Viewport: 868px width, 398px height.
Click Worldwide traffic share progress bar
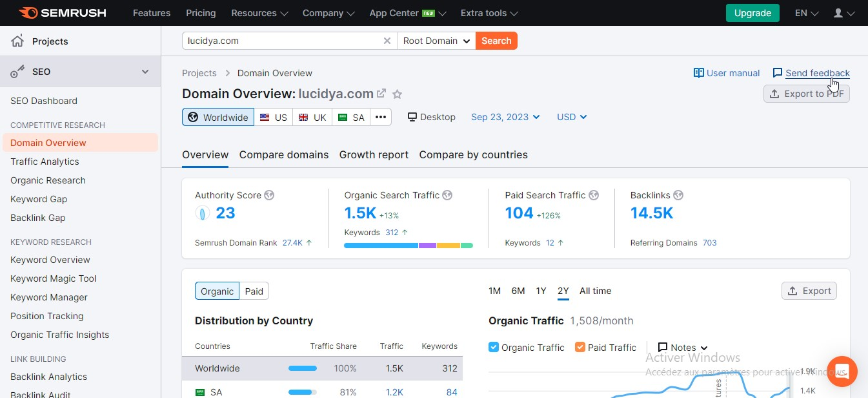pyautogui.click(x=303, y=368)
